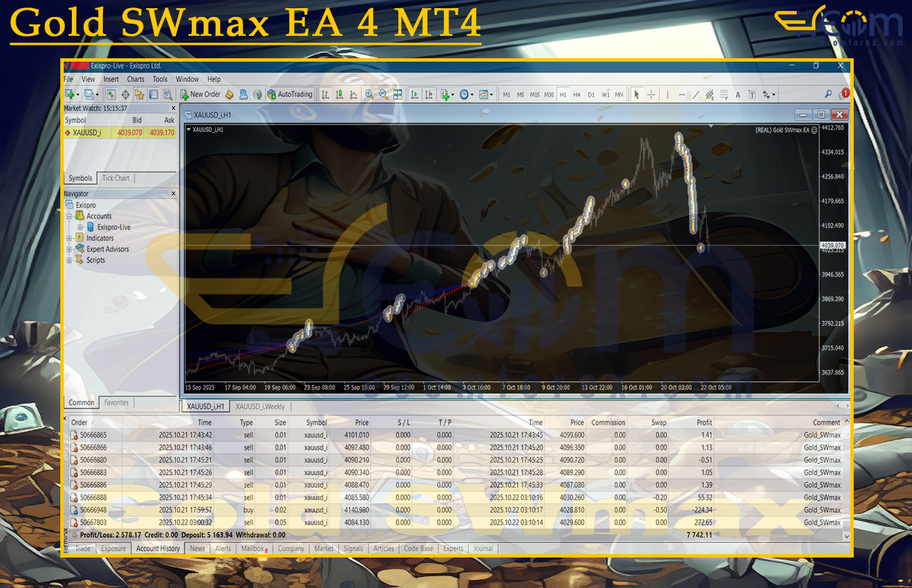Click the tile windows icon
This screenshot has width=912, height=588.
pyautogui.click(x=398, y=95)
